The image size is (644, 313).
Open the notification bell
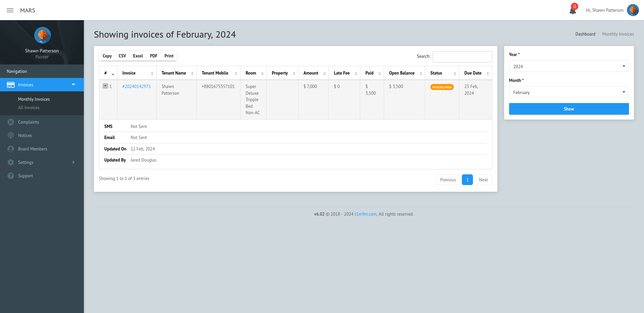573,11
